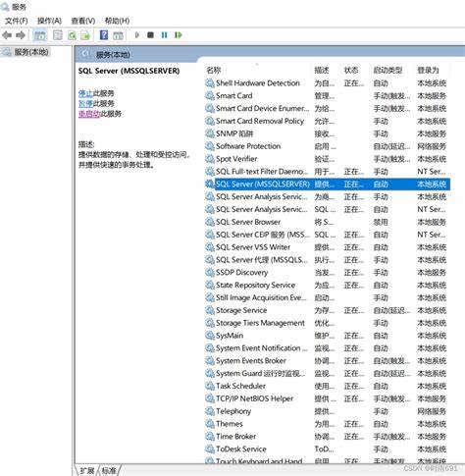Select the SQL Server Browser service row

point(327,222)
